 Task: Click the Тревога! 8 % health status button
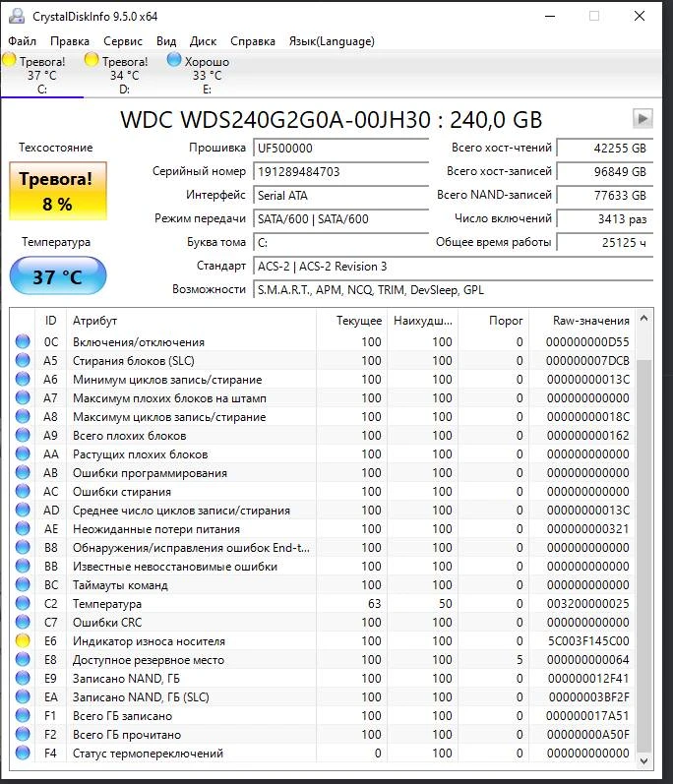[x=58, y=191]
